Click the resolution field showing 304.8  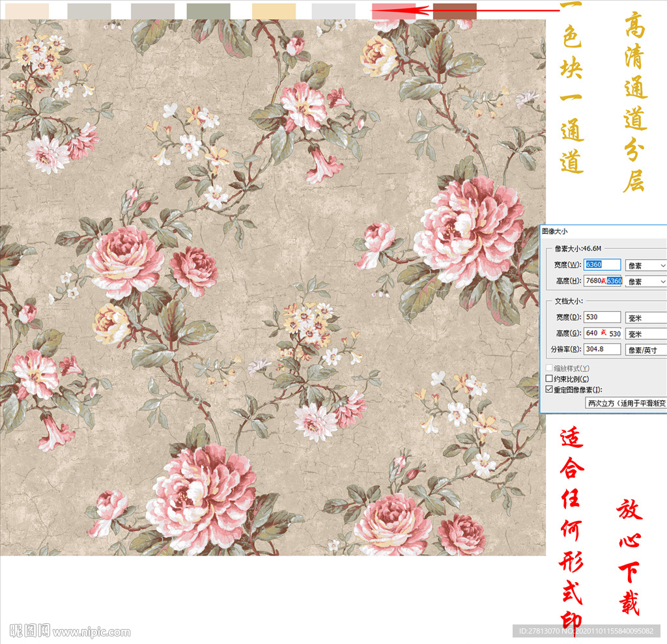(x=602, y=348)
